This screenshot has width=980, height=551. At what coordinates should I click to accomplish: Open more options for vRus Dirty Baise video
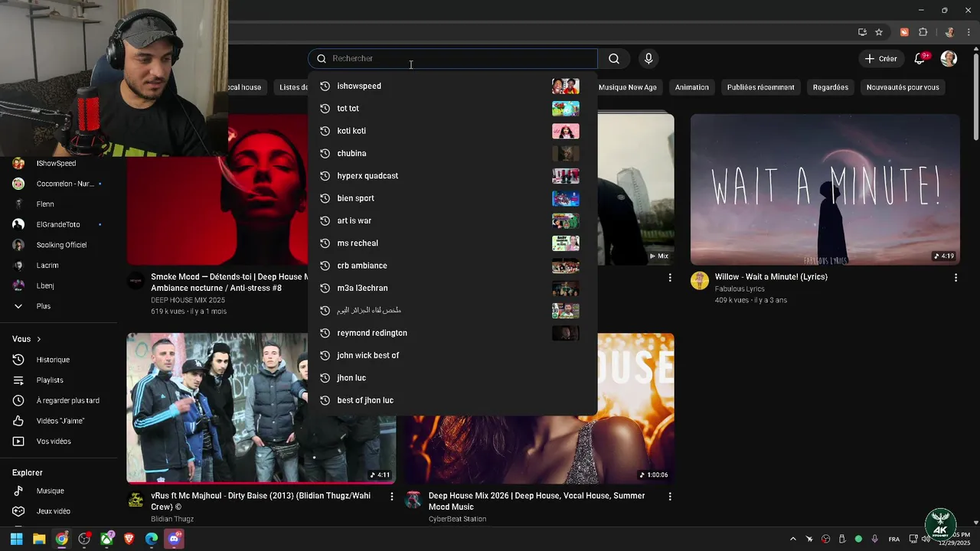pyautogui.click(x=392, y=497)
